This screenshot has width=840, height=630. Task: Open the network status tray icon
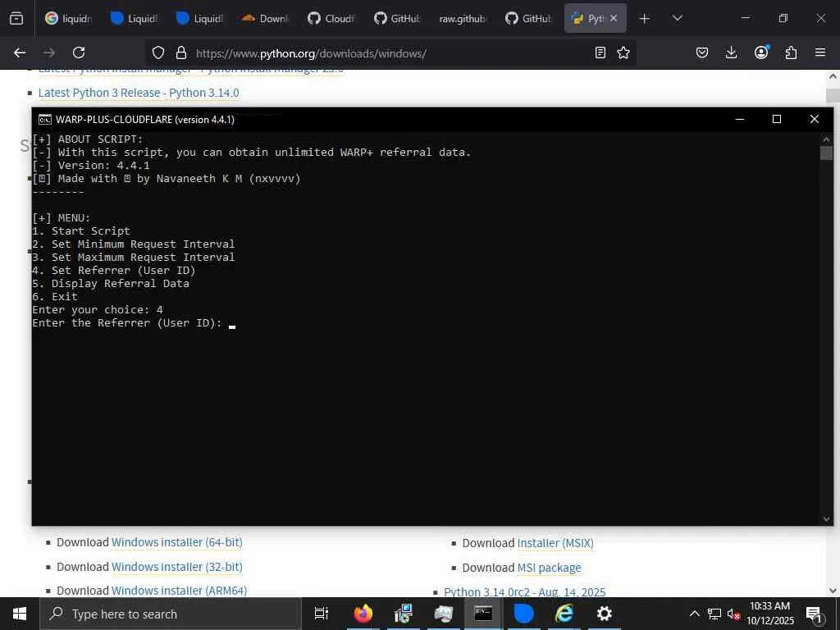point(714,614)
